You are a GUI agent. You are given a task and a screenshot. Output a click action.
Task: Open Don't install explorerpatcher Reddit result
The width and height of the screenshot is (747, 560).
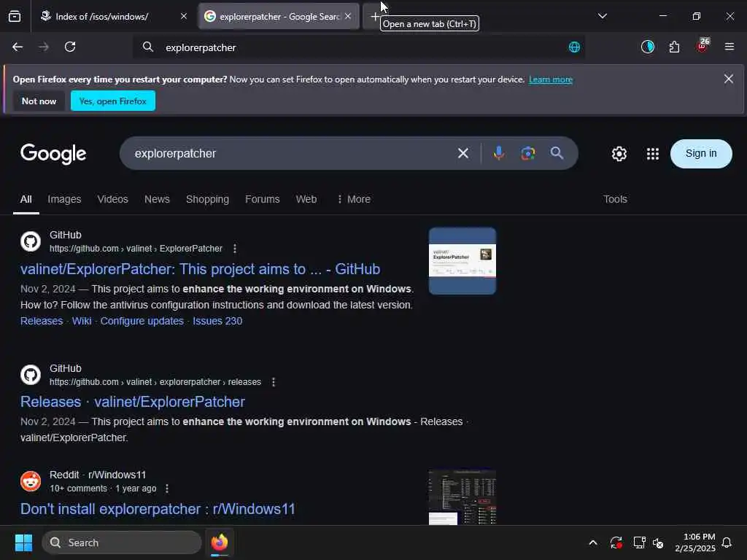point(158,509)
